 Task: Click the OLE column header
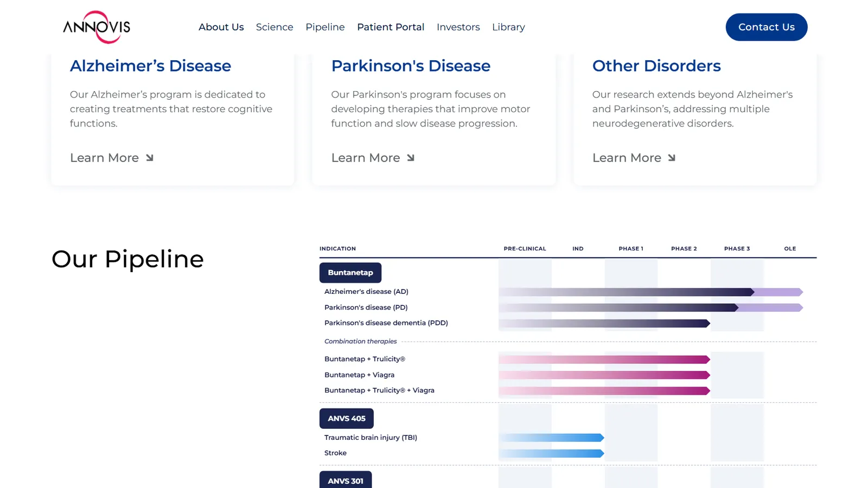click(790, 249)
